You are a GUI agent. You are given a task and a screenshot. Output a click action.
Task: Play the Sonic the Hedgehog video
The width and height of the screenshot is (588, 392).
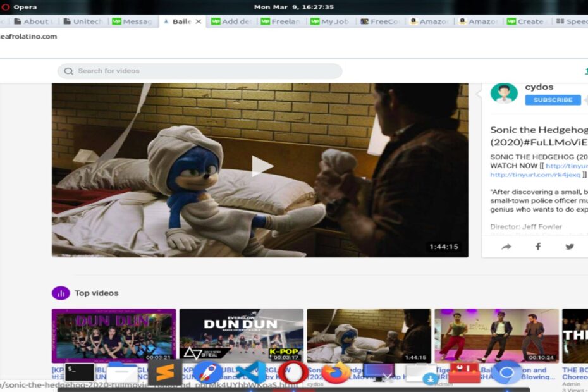(x=261, y=166)
